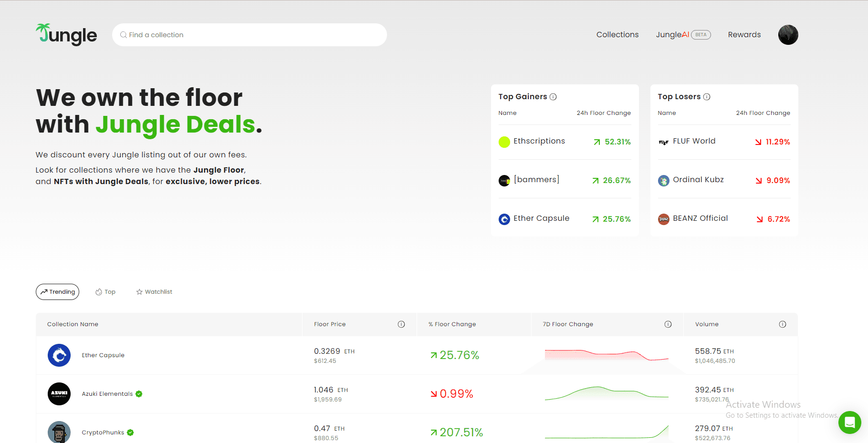Click the Watchlist star icon

tap(139, 292)
